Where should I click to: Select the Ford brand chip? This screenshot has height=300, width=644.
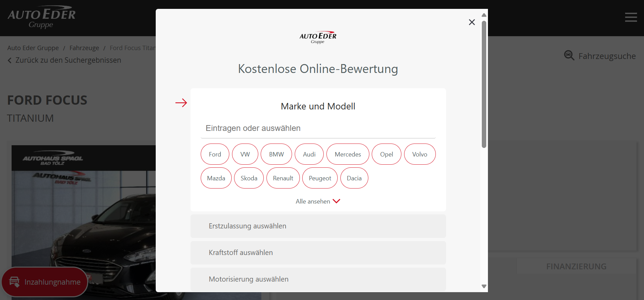215,154
